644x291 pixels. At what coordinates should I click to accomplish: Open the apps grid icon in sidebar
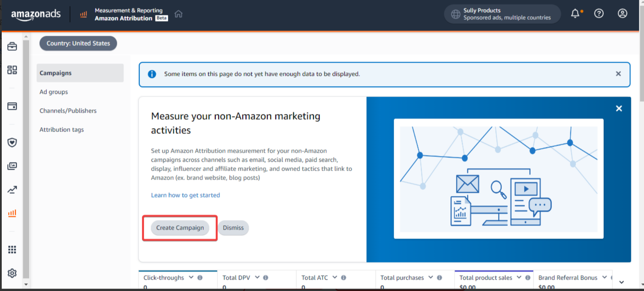tap(12, 249)
